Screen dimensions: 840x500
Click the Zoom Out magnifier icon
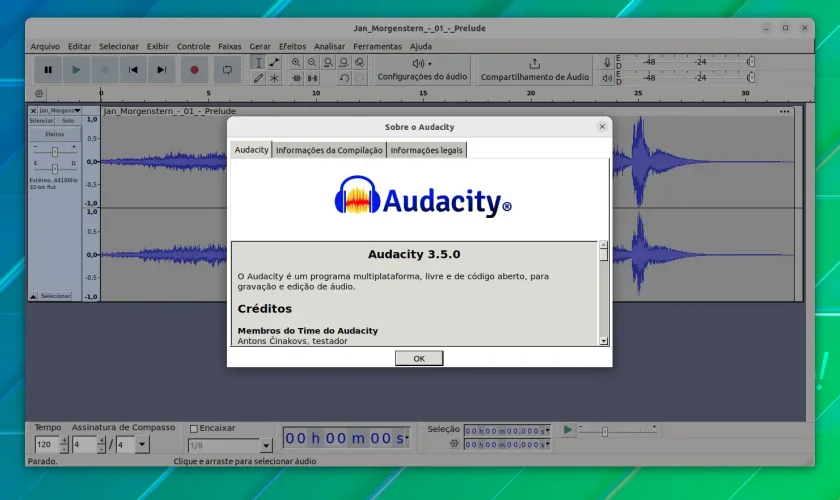pyautogui.click(x=312, y=63)
